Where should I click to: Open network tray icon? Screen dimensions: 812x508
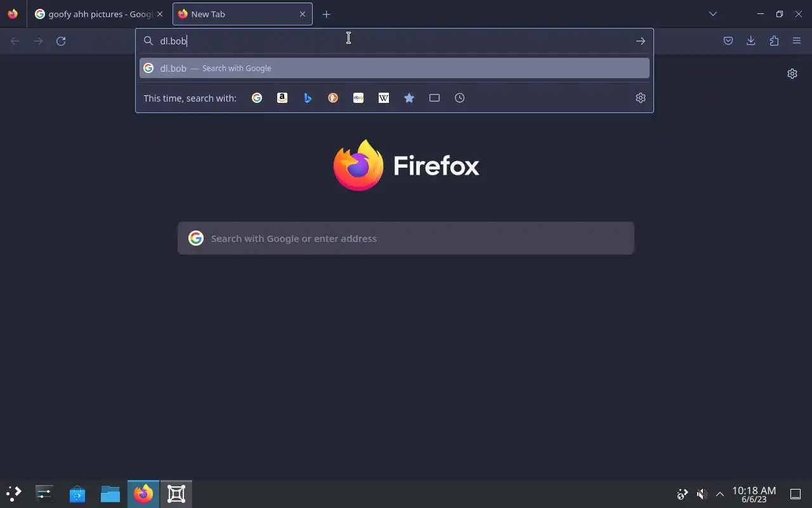683,494
